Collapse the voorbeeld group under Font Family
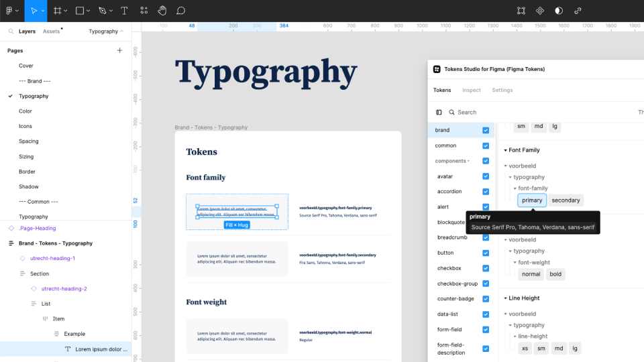Viewport: 644px width, 362px height. click(506, 166)
